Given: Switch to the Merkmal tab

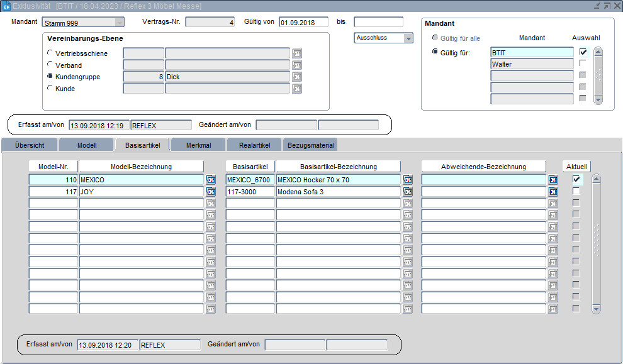Looking at the screenshot, I should (x=198, y=145).
